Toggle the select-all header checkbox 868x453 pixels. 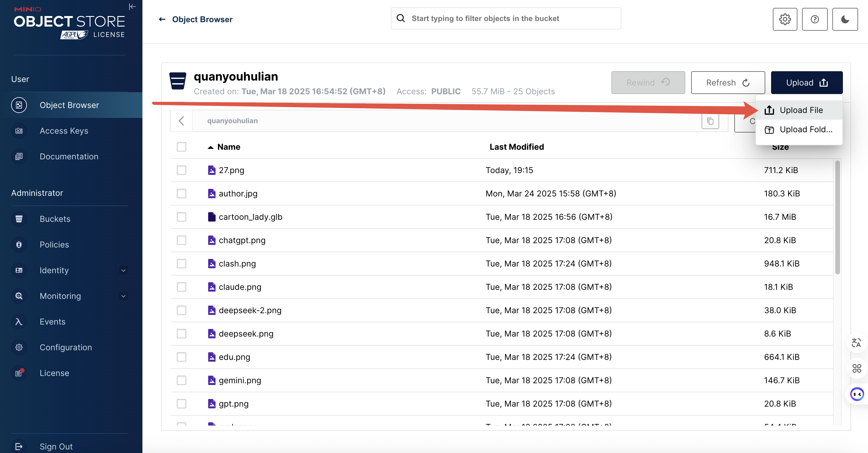[182, 147]
